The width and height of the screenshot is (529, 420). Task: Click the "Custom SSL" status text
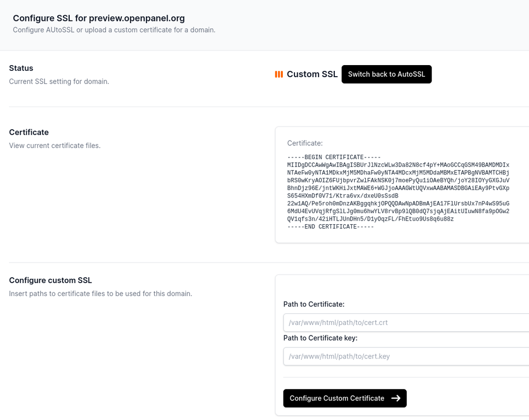pos(312,75)
